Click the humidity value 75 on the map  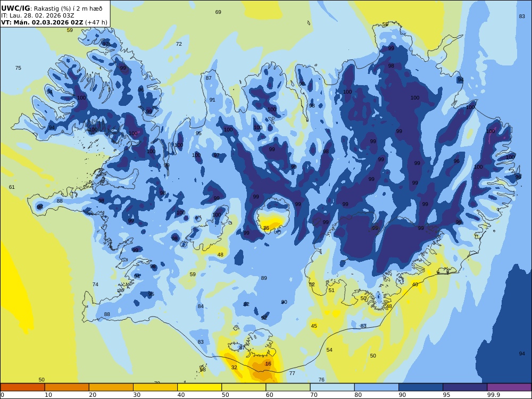[x=18, y=68]
